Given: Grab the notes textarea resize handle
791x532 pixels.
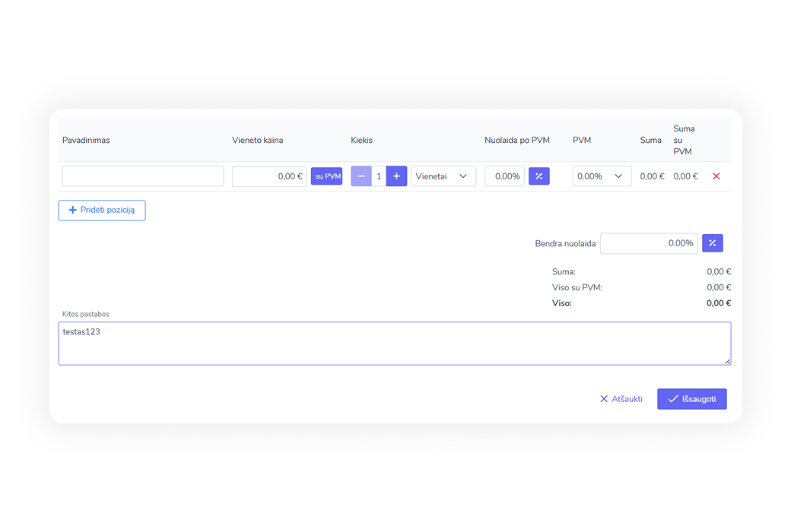Looking at the screenshot, I should point(727,361).
